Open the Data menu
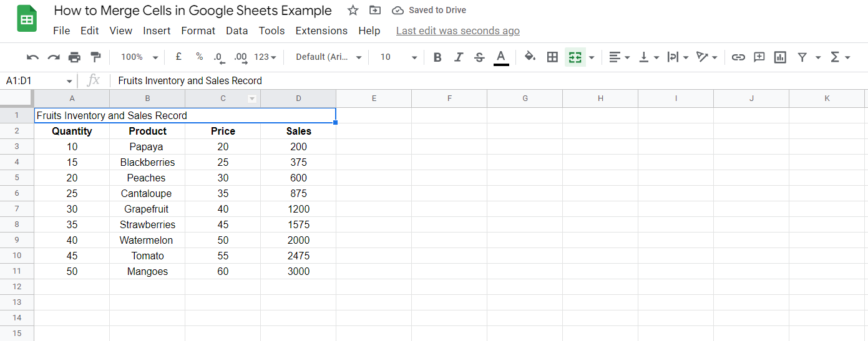The width and height of the screenshot is (868, 341). (x=237, y=31)
